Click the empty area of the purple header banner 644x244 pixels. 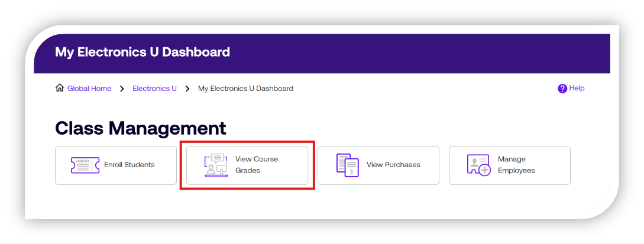click(x=414, y=52)
